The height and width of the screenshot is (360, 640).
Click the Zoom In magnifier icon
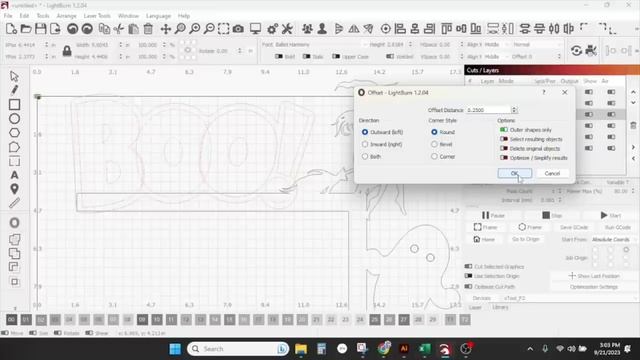click(x=195, y=29)
